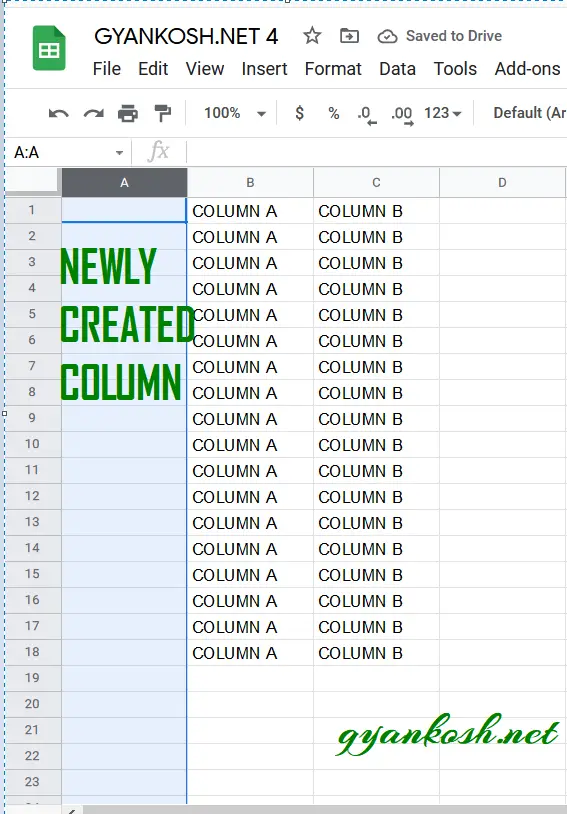Open the Insert menu

click(x=264, y=69)
